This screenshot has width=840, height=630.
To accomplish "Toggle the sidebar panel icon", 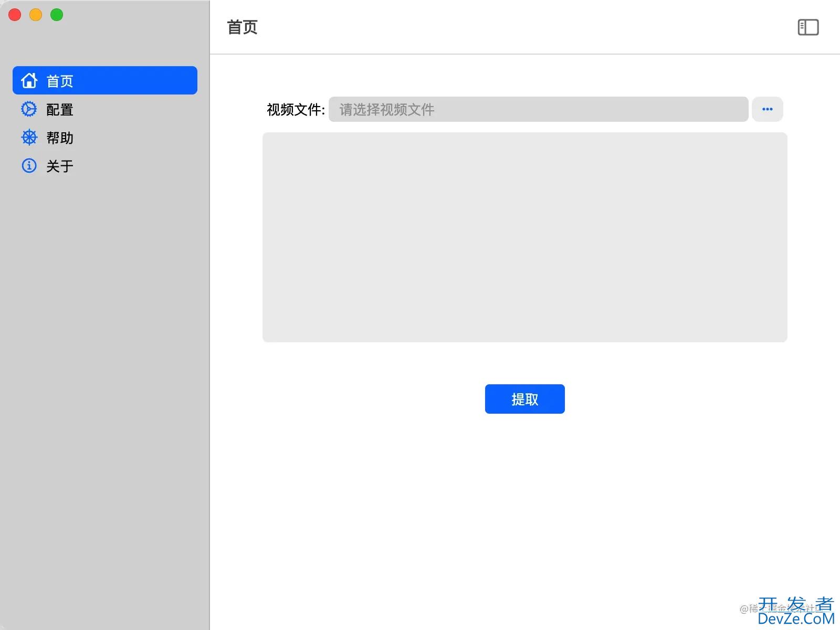I will pyautogui.click(x=808, y=27).
